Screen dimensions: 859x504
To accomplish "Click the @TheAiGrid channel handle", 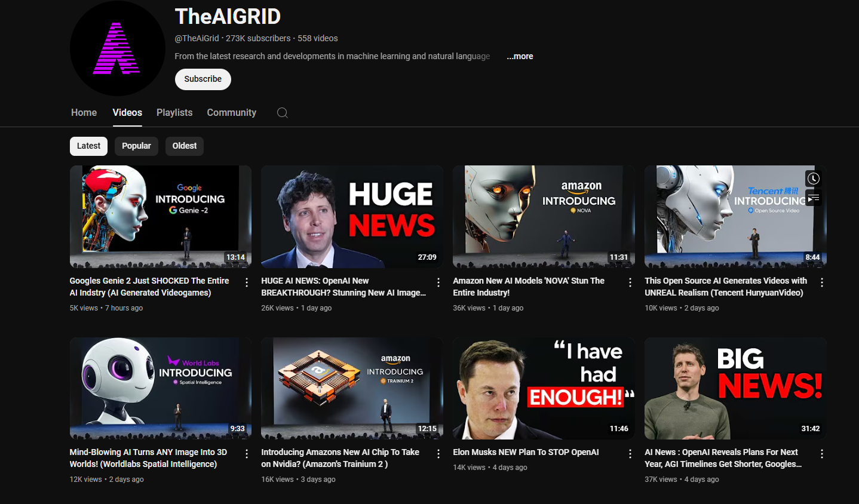I will click(197, 38).
